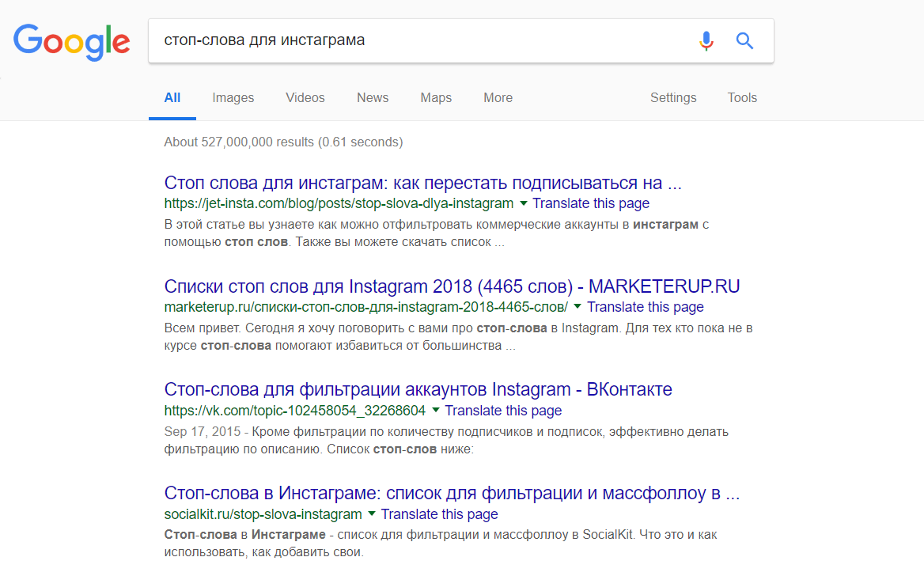Activate voice search microphone icon
924x576 pixels.
pyautogui.click(x=706, y=40)
